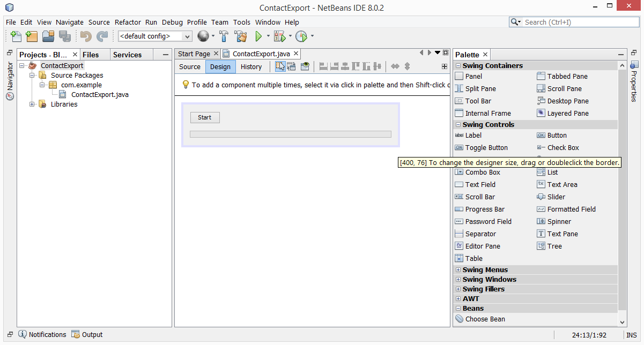Click the Profile Project clock icon
This screenshot has height=345, width=644.
301,36
